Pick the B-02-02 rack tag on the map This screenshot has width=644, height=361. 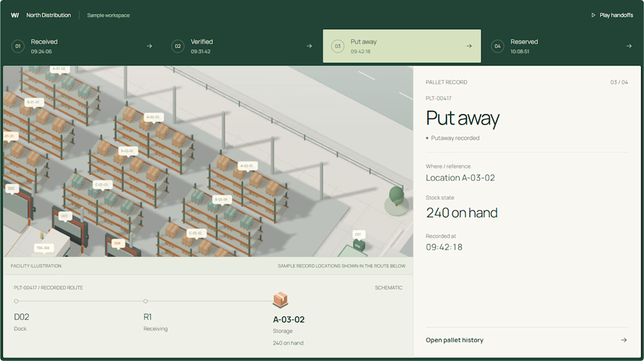(127, 151)
